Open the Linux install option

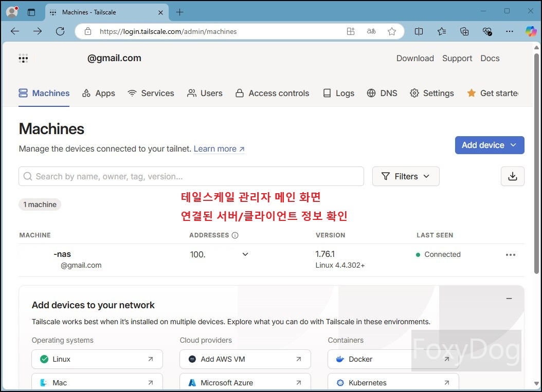(97, 359)
